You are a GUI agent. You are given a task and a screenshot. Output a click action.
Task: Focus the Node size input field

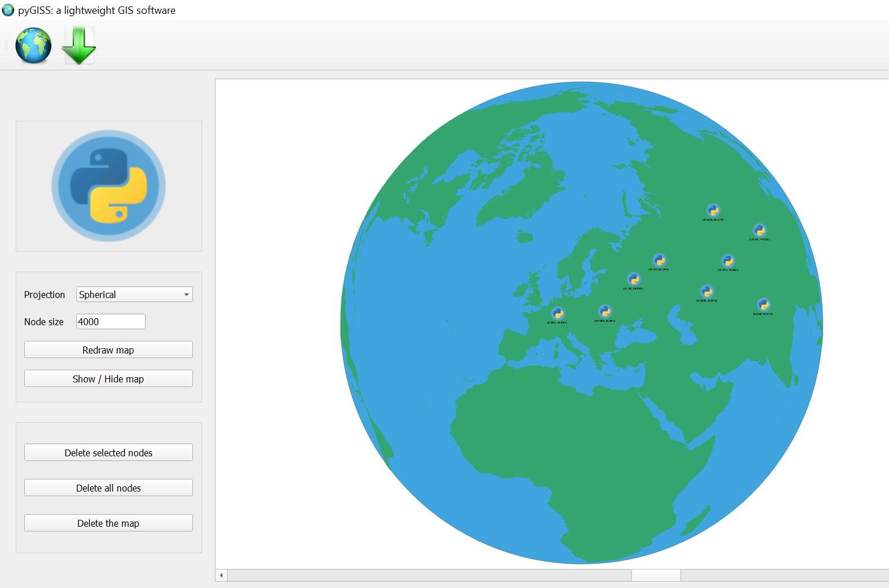pyautogui.click(x=110, y=322)
